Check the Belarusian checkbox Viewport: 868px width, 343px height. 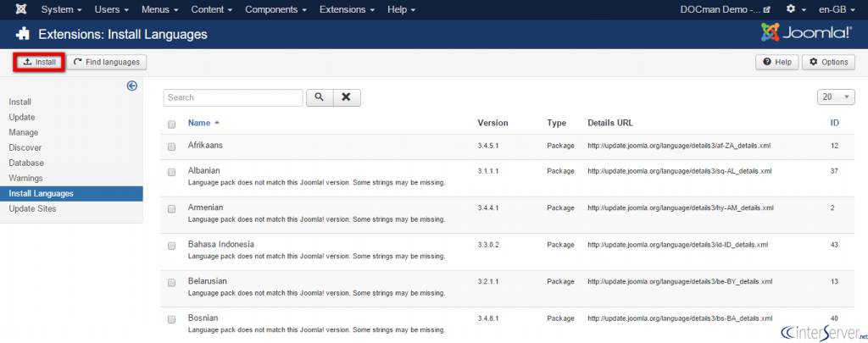tap(171, 283)
